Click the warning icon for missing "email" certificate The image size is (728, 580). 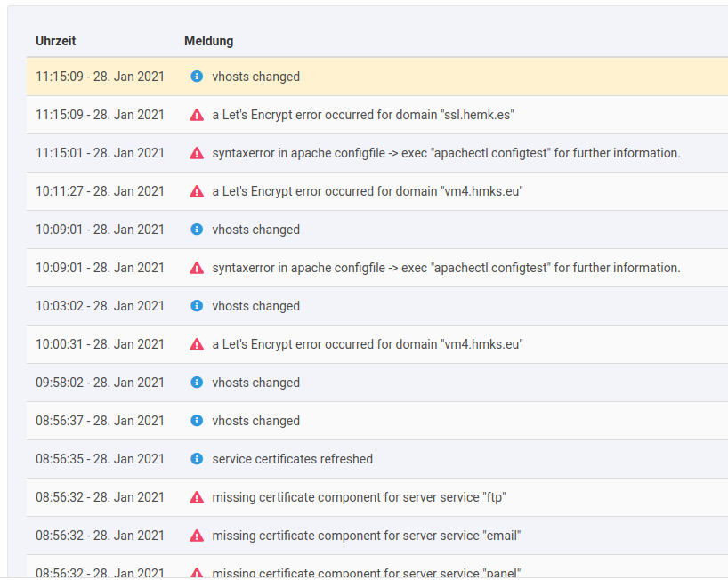[197, 536]
